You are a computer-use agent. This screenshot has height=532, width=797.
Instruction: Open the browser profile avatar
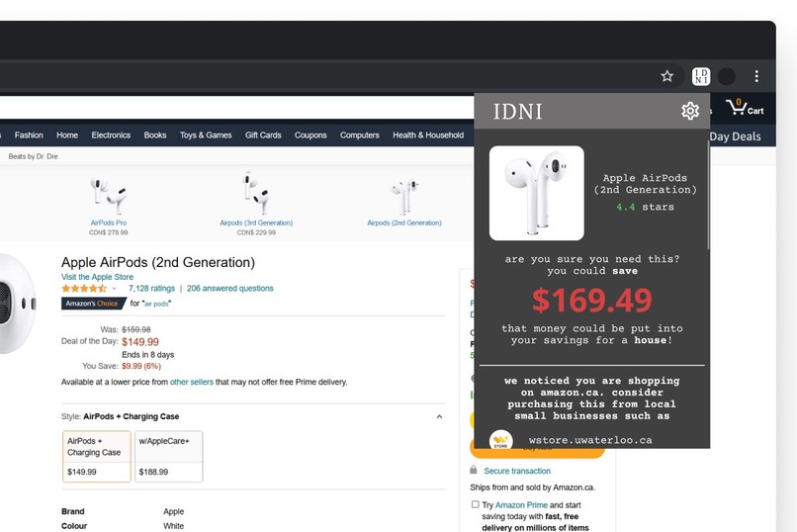[x=727, y=76]
